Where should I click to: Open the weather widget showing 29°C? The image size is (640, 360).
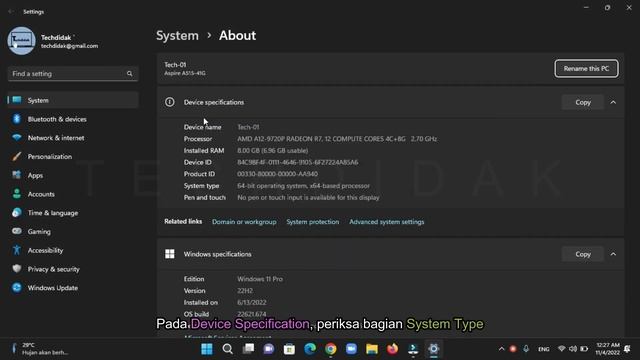pos(41,349)
